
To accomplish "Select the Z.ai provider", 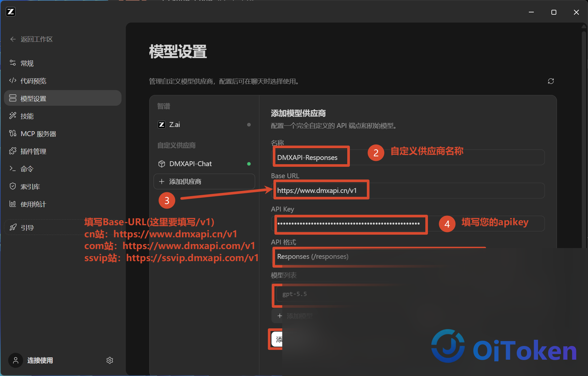I will coord(204,125).
